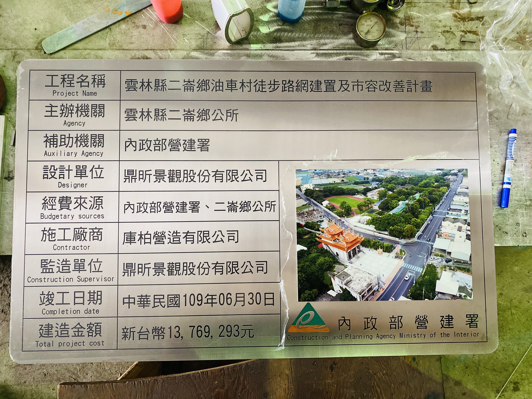532x399 pixels.
Task: Click the 經費來源 Budgetary sources label
Action: coord(72,207)
